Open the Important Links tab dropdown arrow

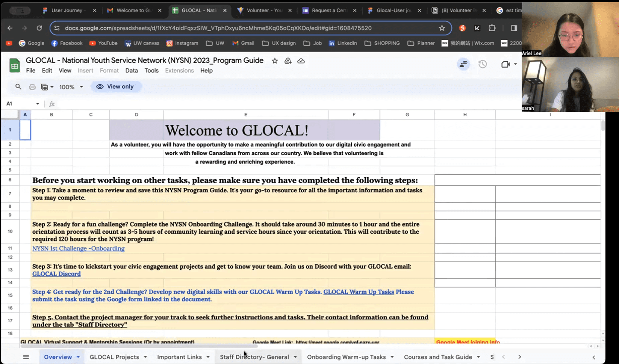[208, 357]
